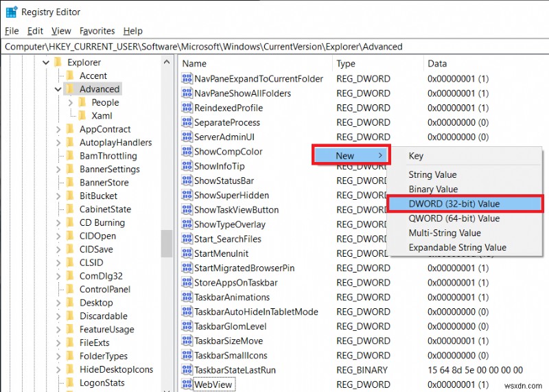The image size is (549, 392).
Task: Click the Xaml key folder icon
Action: tap(82, 115)
